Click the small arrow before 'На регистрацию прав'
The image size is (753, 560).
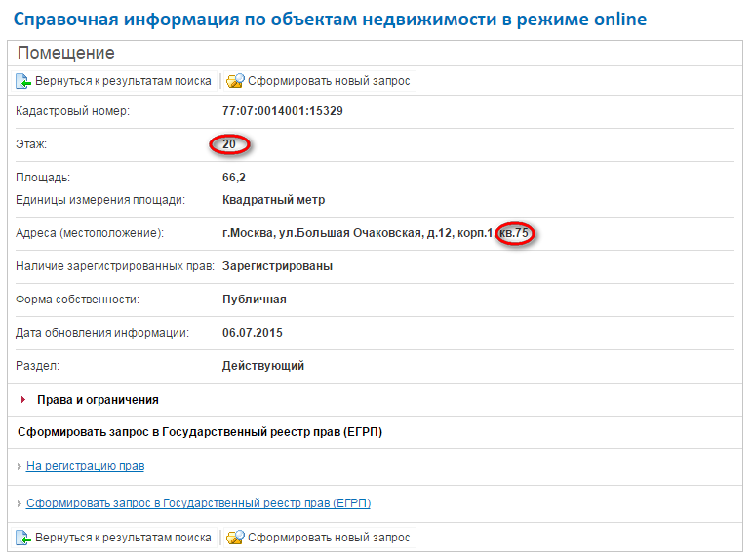click(x=19, y=467)
